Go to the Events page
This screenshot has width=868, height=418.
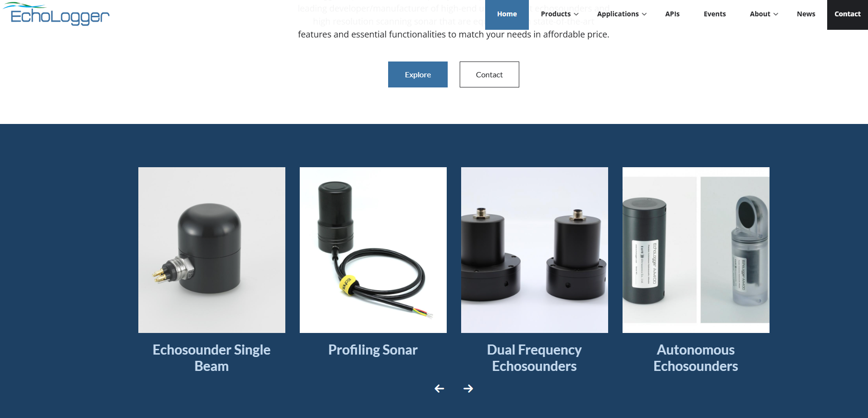tap(714, 14)
